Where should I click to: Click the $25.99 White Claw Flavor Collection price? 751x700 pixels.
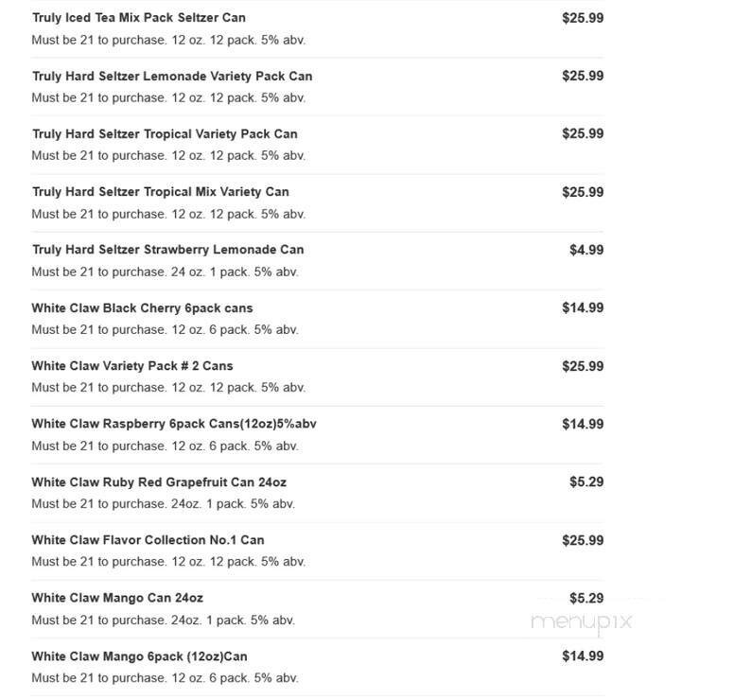click(582, 540)
